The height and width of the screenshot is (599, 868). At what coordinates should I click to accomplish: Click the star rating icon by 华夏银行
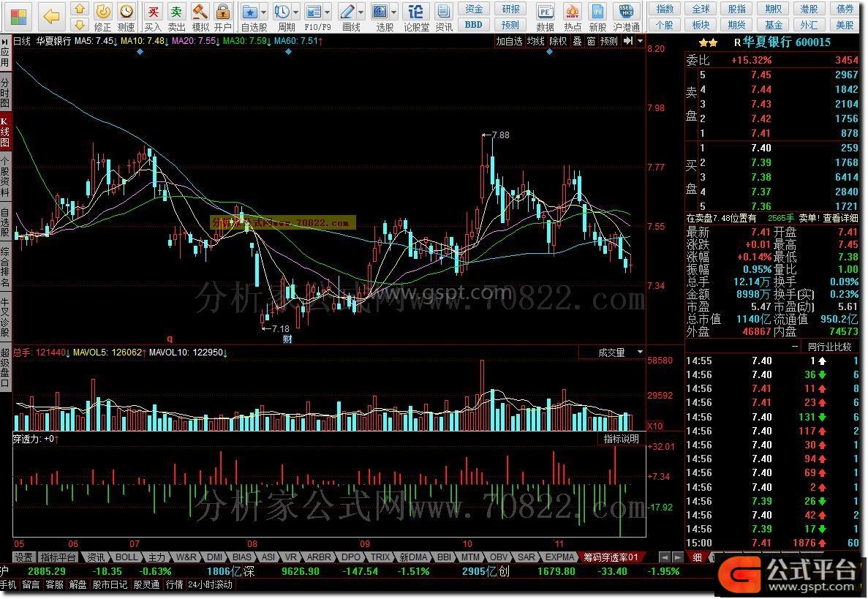coord(708,42)
